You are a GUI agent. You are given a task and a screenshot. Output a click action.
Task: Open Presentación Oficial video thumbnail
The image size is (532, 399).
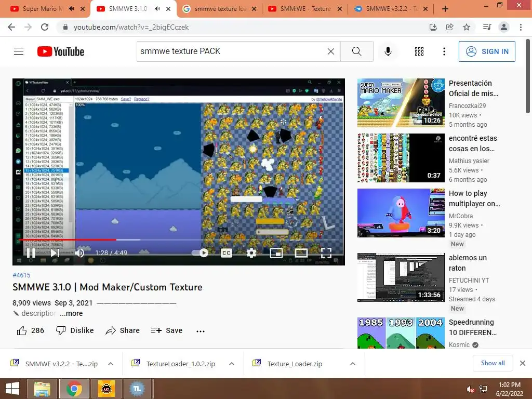[x=401, y=103]
